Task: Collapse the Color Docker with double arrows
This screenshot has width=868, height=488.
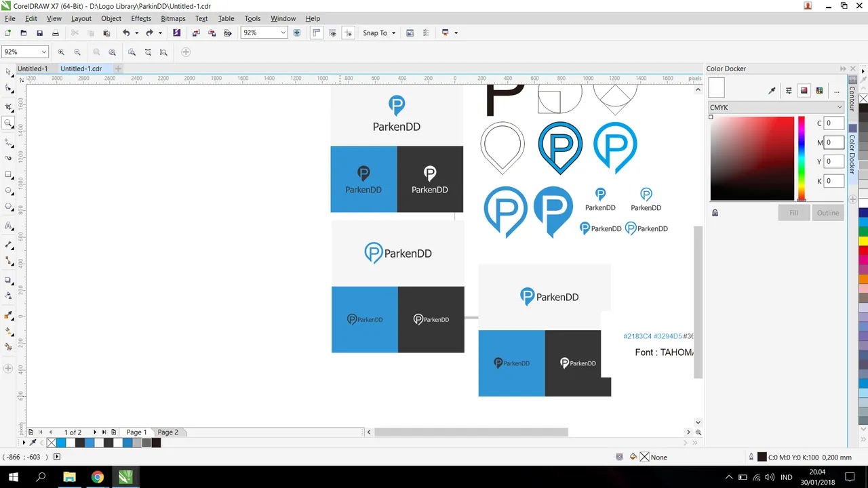Action: tap(843, 68)
